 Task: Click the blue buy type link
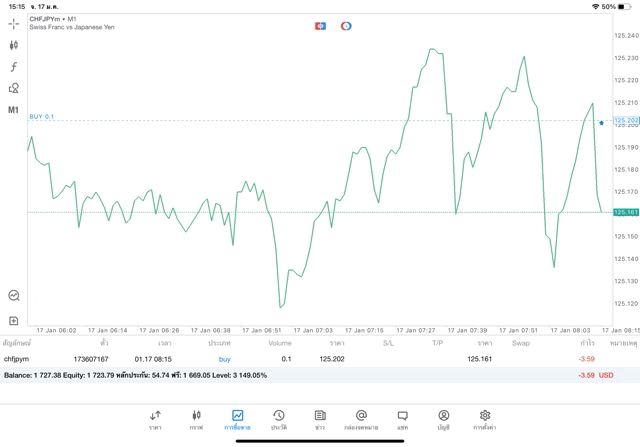[x=225, y=358]
